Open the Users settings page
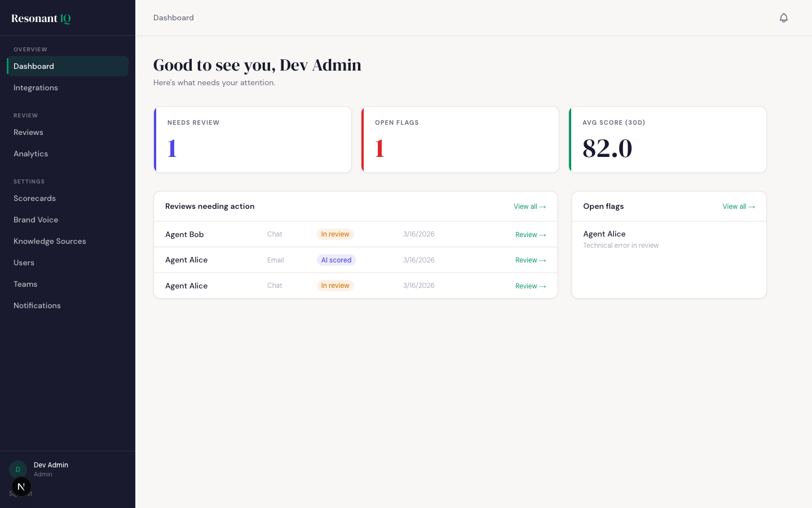This screenshot has height=508, width=812. click(x=24, y=262)
